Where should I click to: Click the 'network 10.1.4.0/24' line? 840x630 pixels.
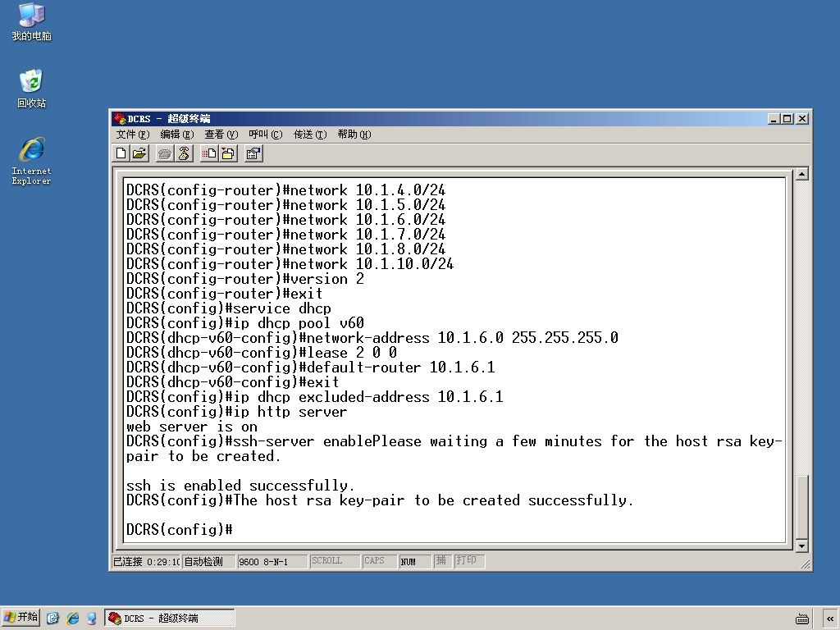click(285, 190)
